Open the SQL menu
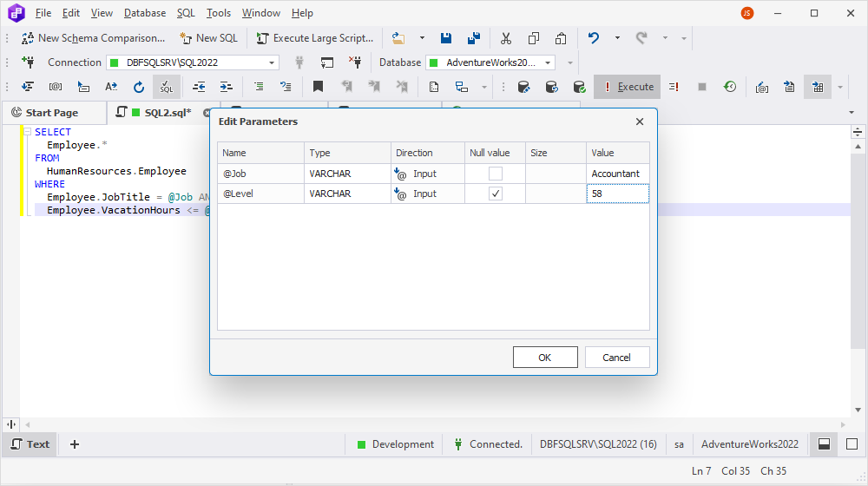Image resolution: width=868 pixels, height=486 pixels. tap(186, 13)
